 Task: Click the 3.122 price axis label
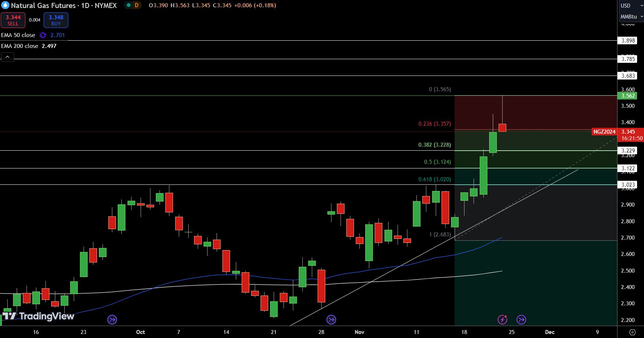628,168
